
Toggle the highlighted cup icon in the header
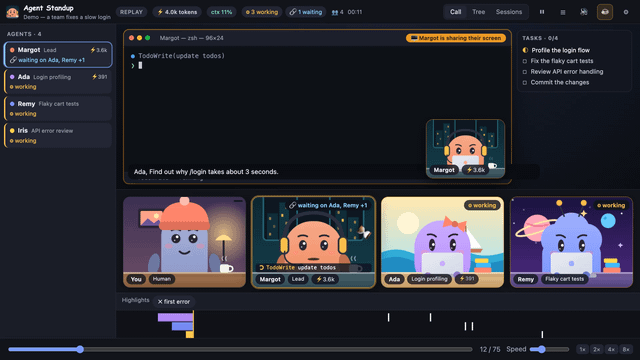pyautogui.click(x=605, y=12)
